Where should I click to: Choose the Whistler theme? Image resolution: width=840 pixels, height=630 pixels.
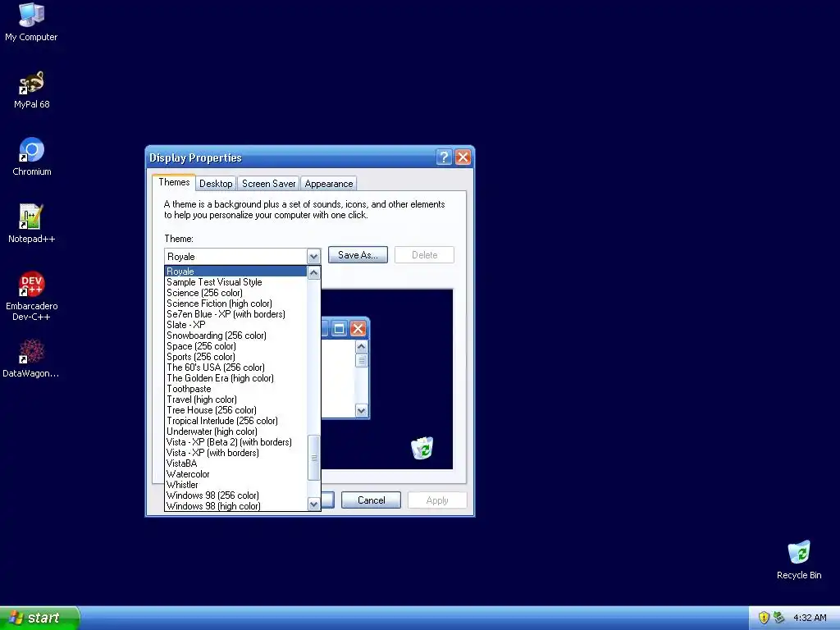[x=235, y=485]
